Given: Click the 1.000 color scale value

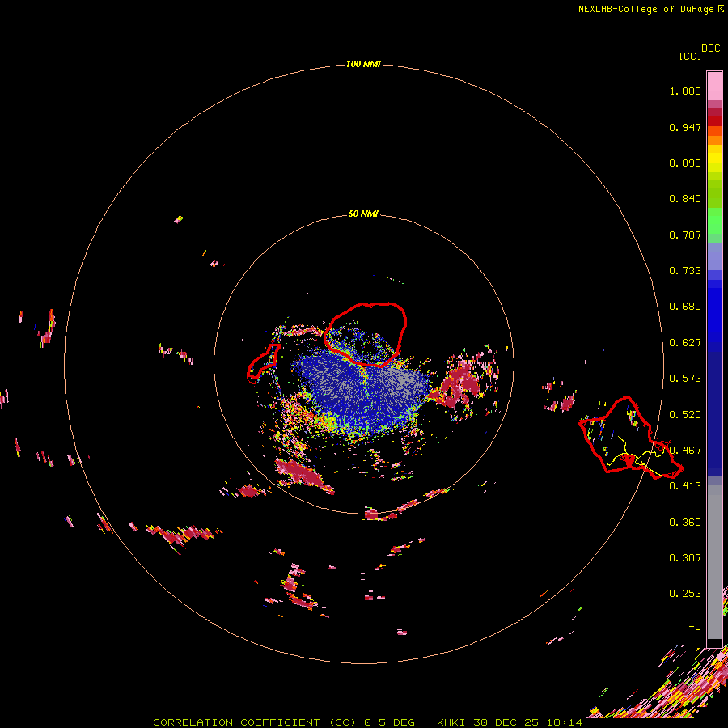Looking at the screenshot, I should point(685,91).
